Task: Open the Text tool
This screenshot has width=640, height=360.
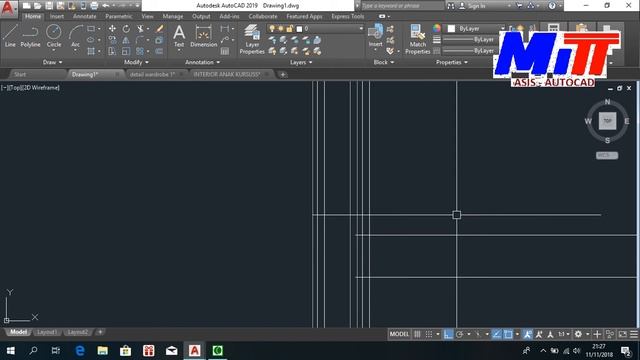Action: click(x=179, y=36)
